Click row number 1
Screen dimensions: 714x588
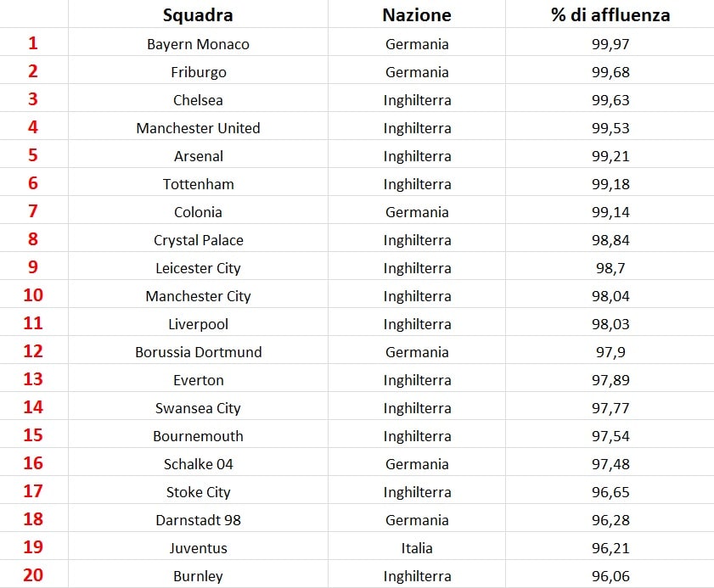coord(33,42)
